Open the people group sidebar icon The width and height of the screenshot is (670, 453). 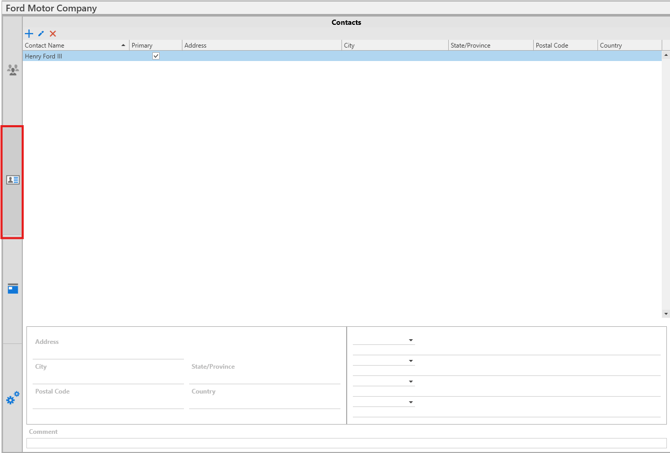(x=13, y=70)
